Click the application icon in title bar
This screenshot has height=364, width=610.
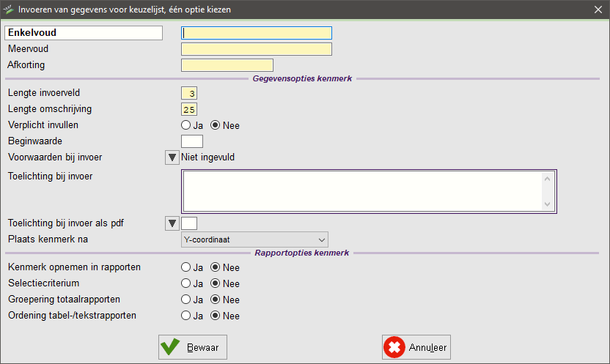pos(9,10)
